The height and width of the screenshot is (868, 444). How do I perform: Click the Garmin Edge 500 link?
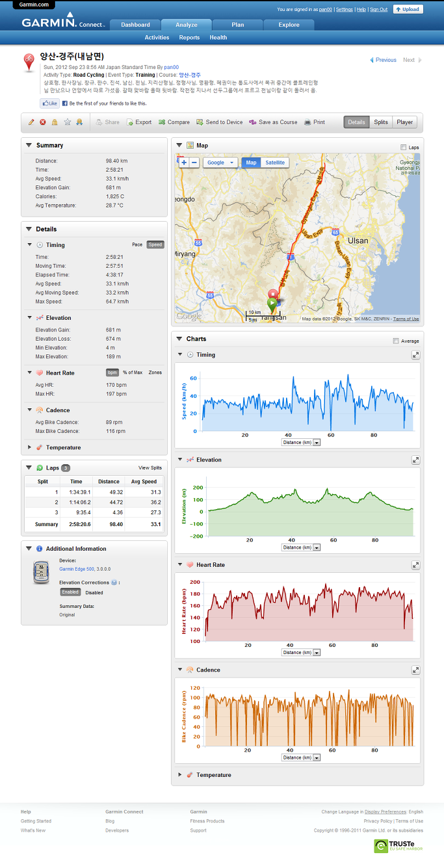point(77,568)
